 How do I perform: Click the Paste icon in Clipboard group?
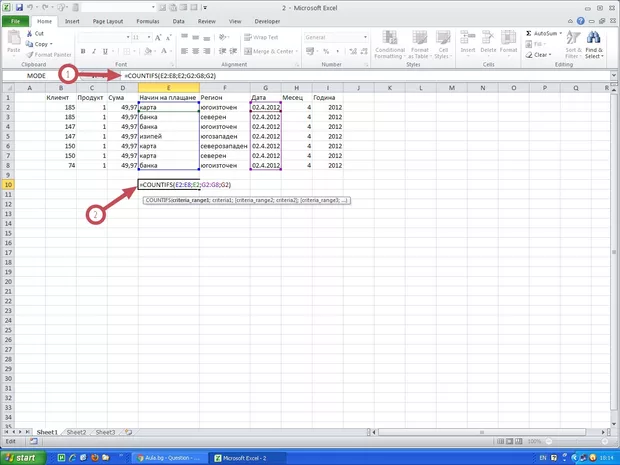[x=14, y=41]
